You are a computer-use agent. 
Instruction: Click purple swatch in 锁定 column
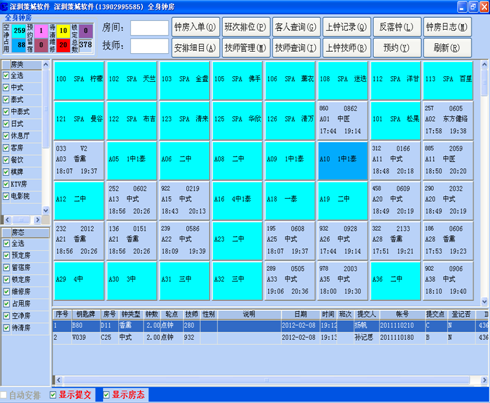(85, 31)
